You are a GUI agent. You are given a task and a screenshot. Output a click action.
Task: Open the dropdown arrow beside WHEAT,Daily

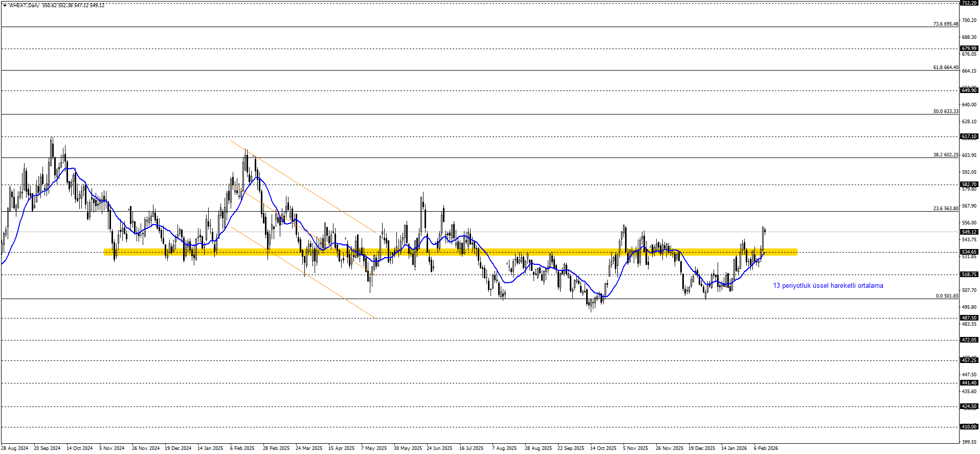click(5, 6)
